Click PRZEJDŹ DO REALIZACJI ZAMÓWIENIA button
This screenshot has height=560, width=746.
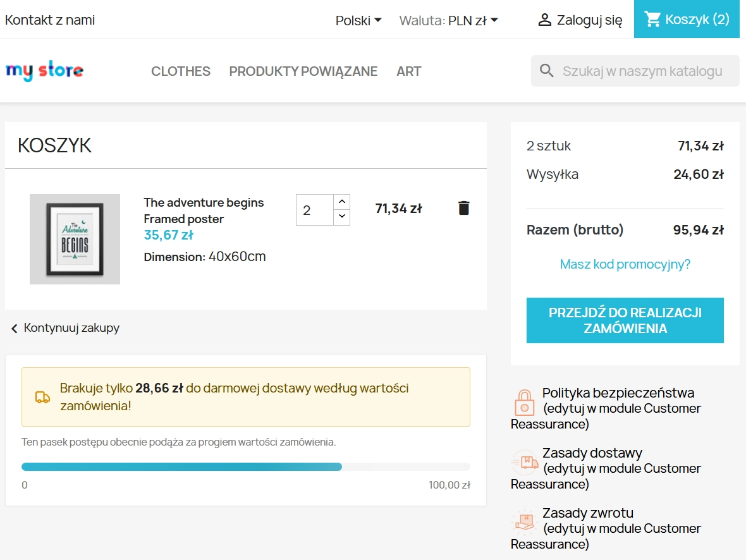[625, 320]
